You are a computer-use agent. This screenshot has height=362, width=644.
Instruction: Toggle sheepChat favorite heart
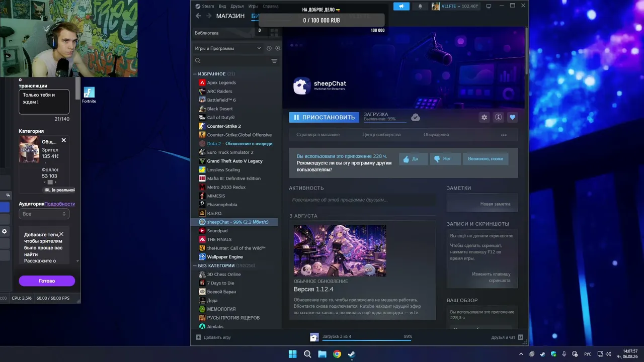click(512, 117)
